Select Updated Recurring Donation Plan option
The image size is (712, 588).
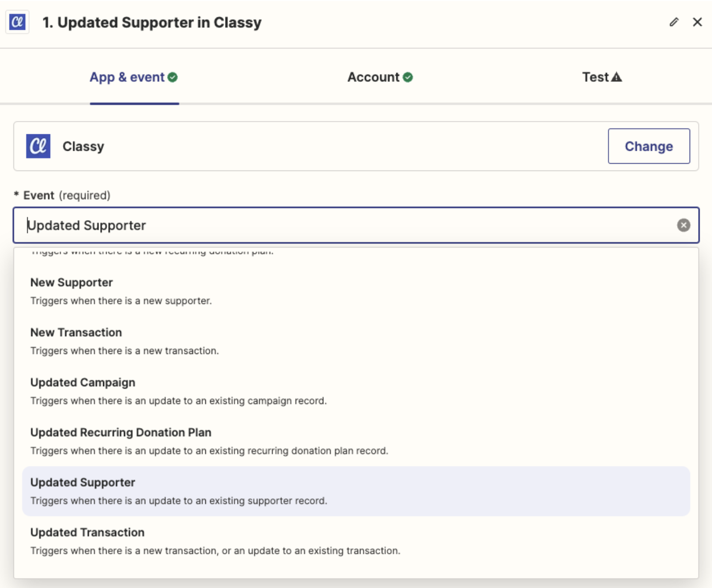tap(356, 442)
